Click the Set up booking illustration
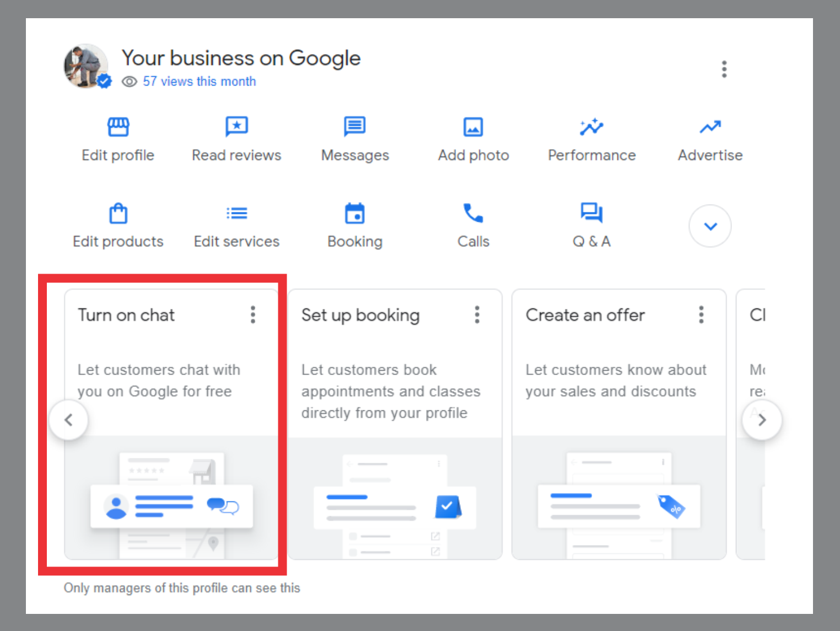 tap(395, 498)
